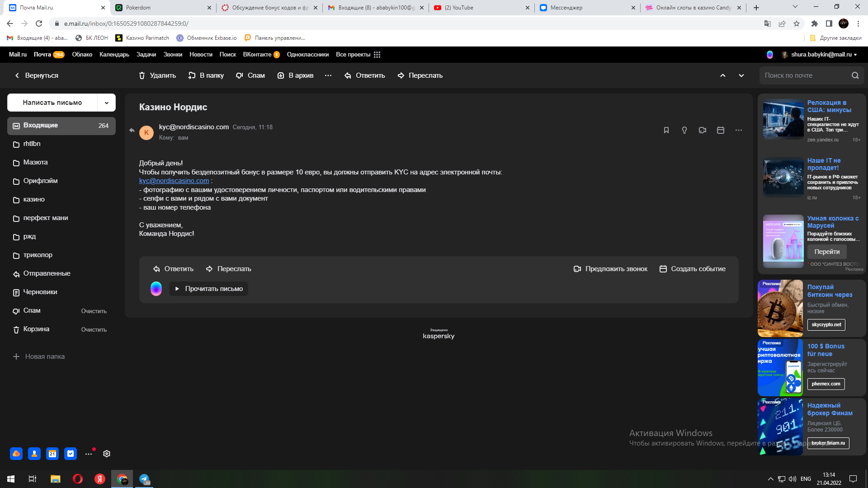Screen dimensions: 868x488
Task: Click the search magnifier in mail search
Action: (855, 75)
